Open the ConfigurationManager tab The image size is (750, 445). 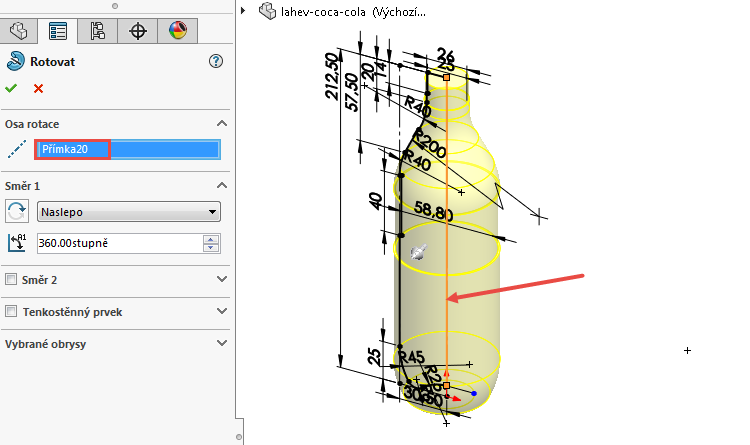click(x=98, y=32)
